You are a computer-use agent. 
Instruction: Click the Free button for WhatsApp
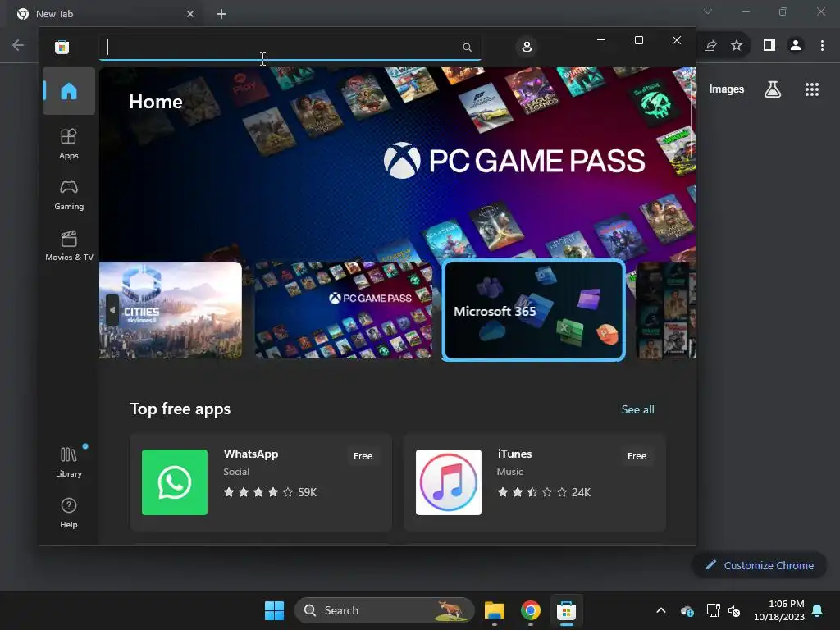click(363, 456)
